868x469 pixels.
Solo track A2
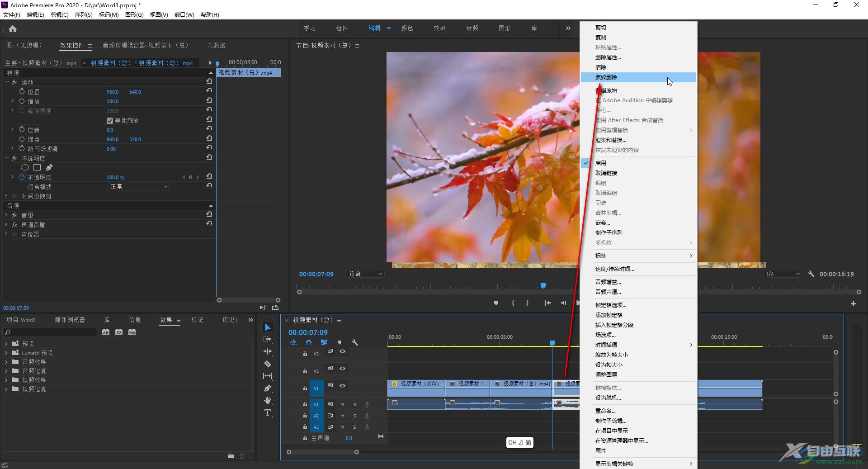[x=354, y=416]
